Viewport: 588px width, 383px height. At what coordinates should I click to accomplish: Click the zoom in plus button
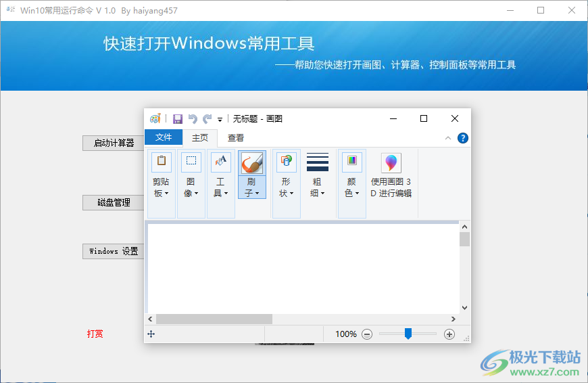pos(449,334)
